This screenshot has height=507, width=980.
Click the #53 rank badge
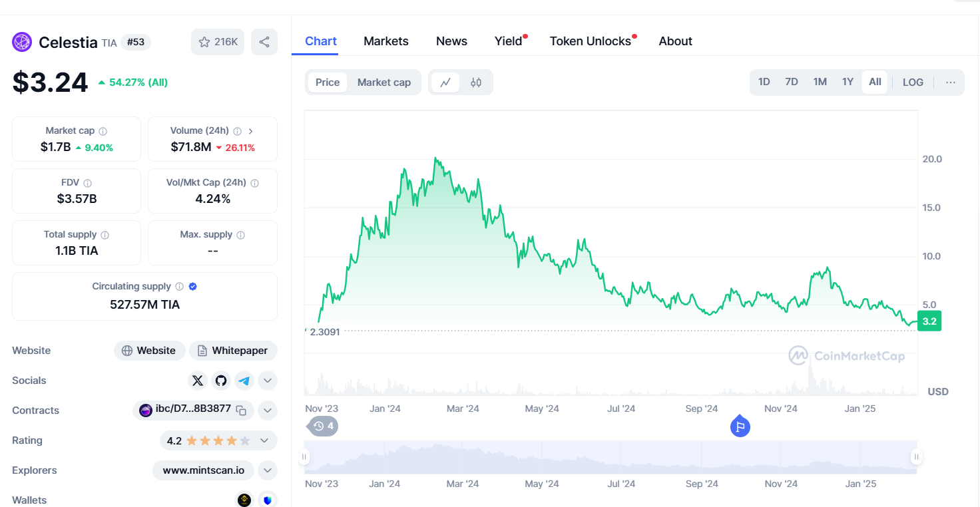pos(136,42)
